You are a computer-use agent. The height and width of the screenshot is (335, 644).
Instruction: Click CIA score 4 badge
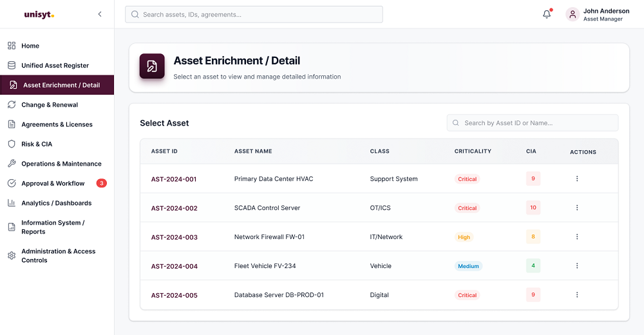(533, 266)
